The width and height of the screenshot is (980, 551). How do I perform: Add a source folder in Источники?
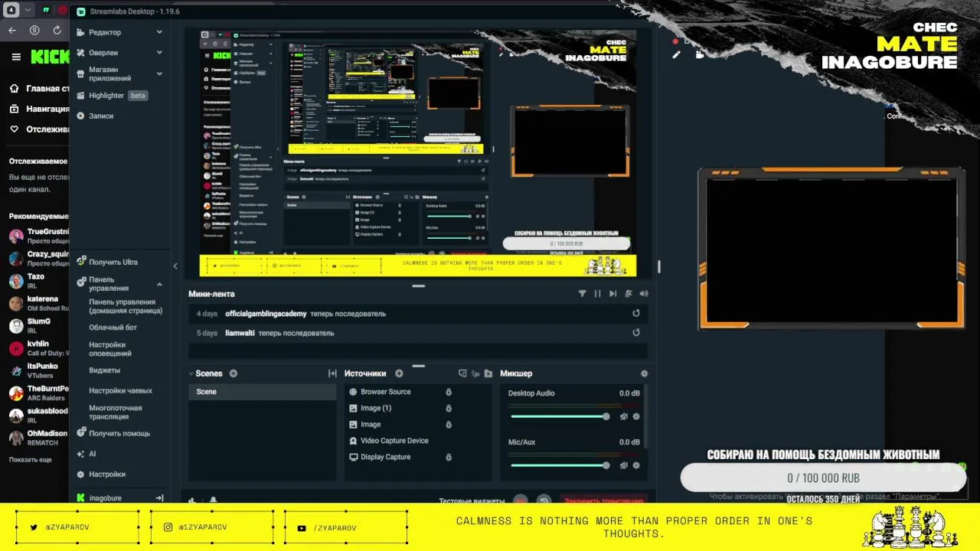click(x=488, y=373)
